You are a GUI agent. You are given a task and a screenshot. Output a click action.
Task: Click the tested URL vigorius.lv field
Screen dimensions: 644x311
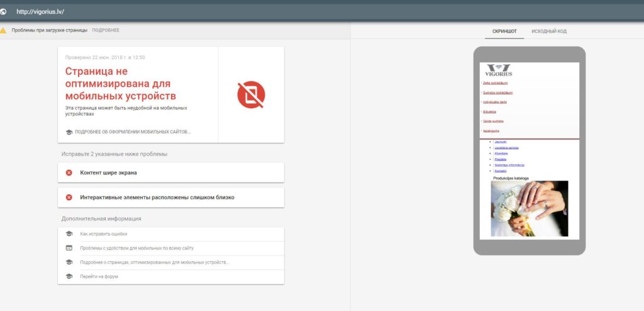tap(40, 11)
